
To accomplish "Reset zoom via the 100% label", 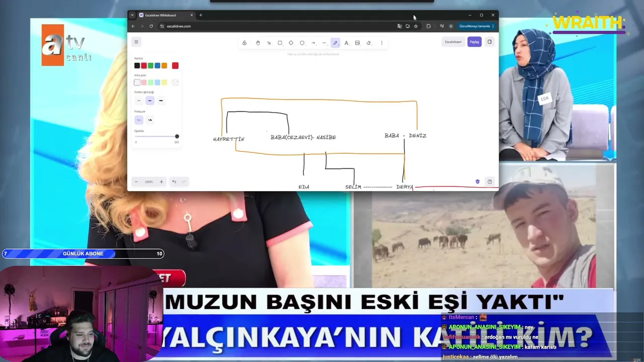I will click(149, 182).
